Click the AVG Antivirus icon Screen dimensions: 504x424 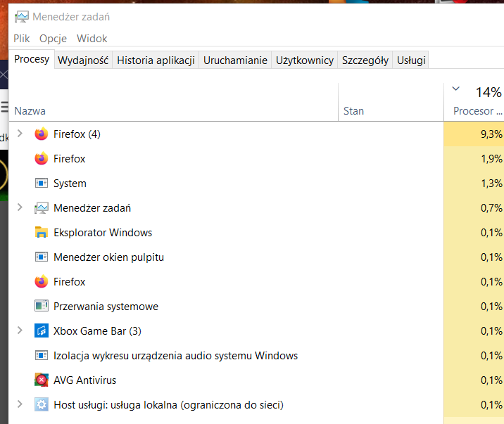(x=42, y=380)
